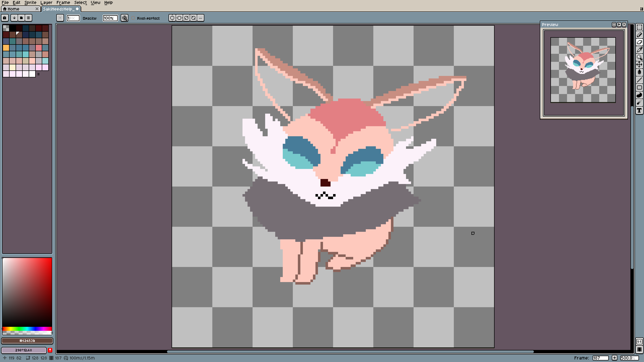Click the red color warning icon
Viewport: 644px width, 362px height.
click(x=50, y=350)
